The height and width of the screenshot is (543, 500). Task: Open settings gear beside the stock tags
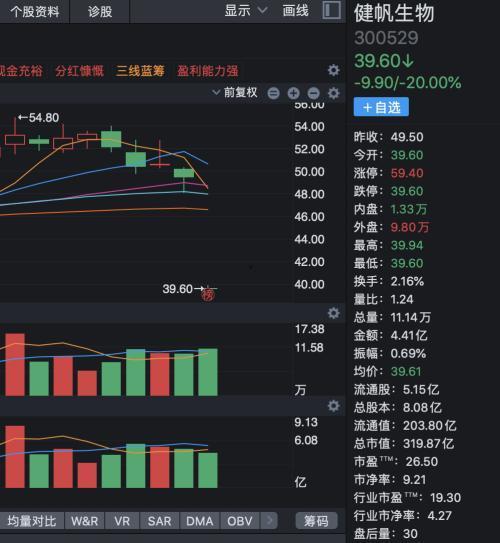[x=333, y=70]
